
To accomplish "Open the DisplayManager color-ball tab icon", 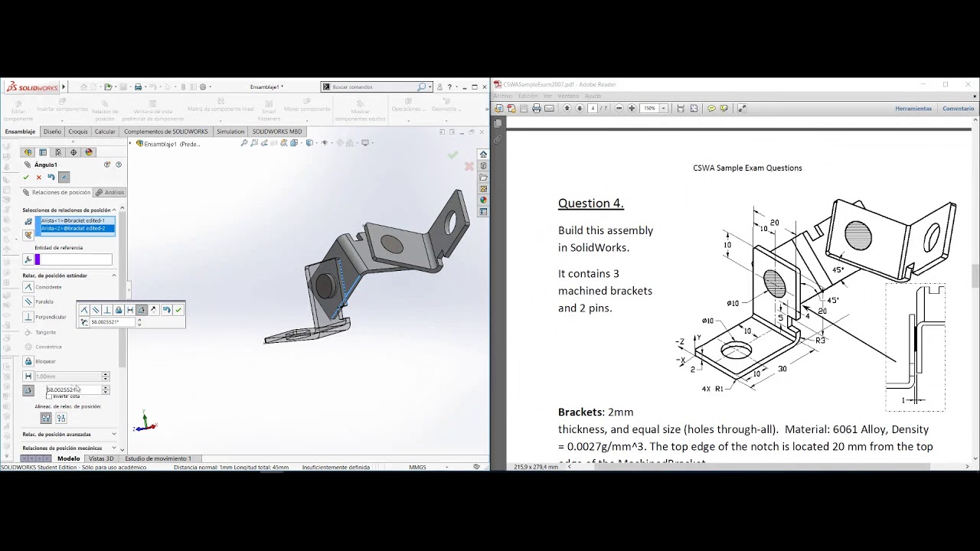I will pos(89,152).
